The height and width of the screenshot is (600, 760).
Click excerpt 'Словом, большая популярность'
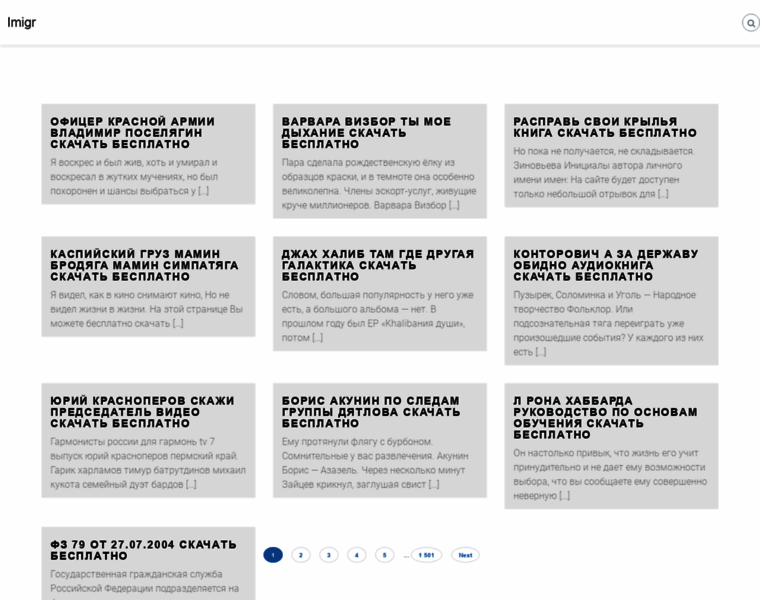pyautogui.click(x=378, y=316)
